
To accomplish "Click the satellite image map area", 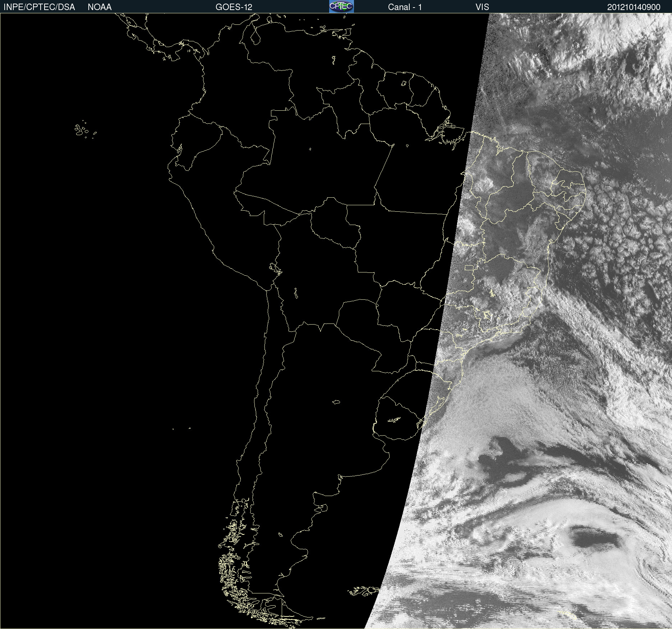I will [336, 321].
